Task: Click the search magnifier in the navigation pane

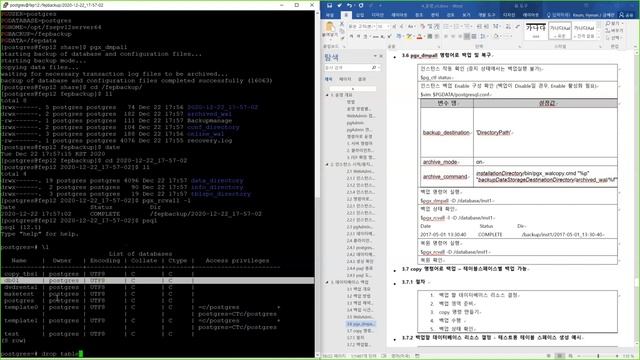Action: tap(374, 68)
